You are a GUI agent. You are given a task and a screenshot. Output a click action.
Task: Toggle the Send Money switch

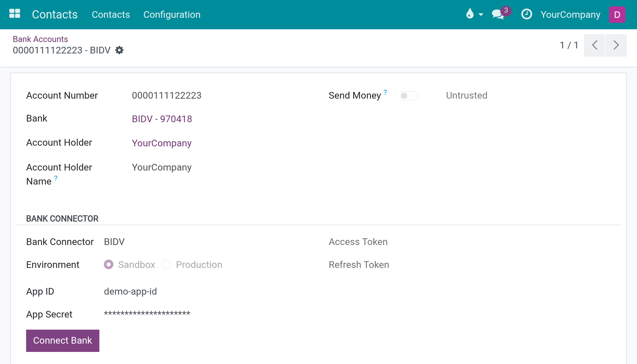coord(409,96)
